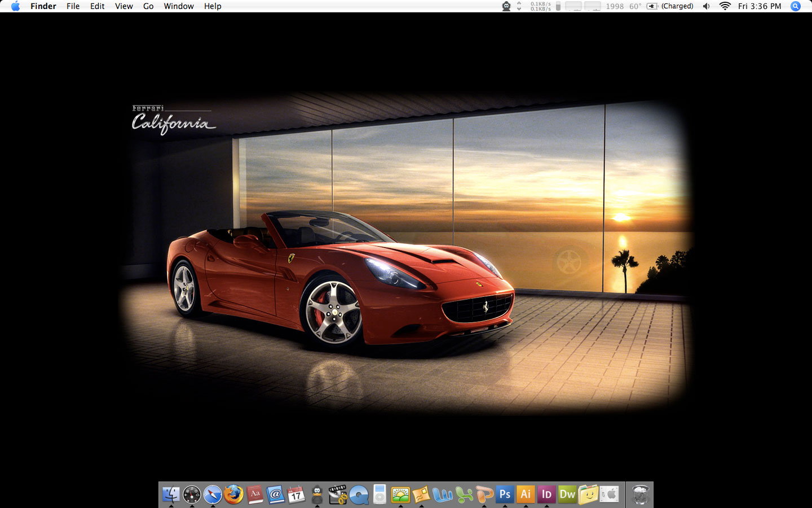Viewport: 812px width, 508px height.
Task: Click the "(Charged)" battery status text
Action: click(677, 6)
